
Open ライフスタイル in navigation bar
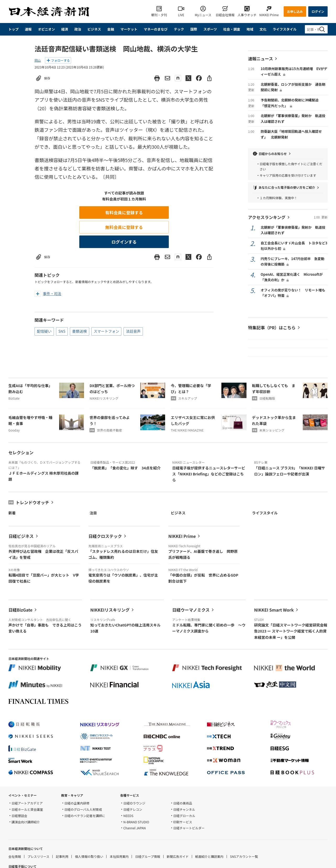click(284, 29)
